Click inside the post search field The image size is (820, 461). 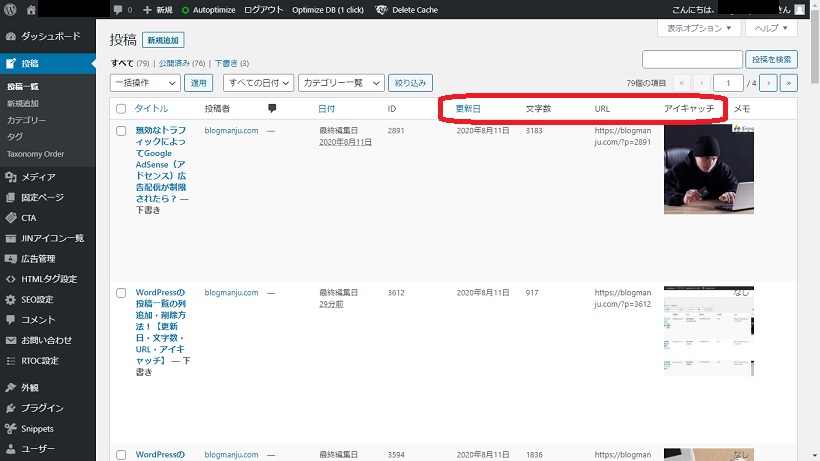(692, 60)
